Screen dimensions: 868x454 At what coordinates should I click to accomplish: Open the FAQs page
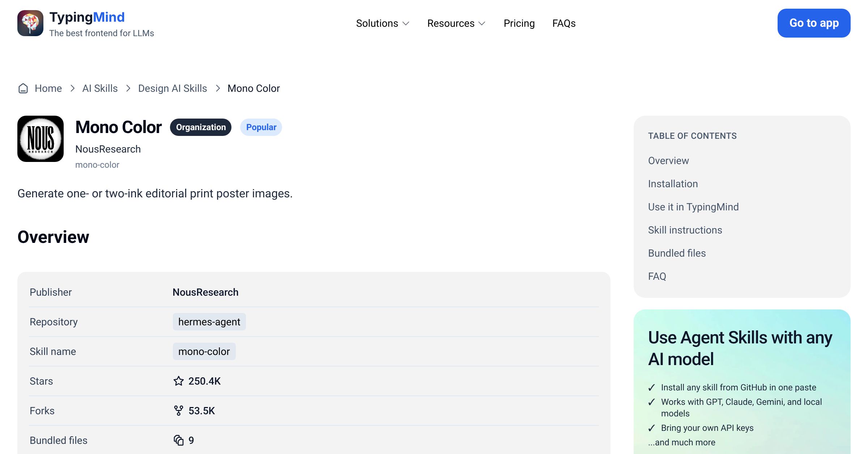tap(564, 23)
